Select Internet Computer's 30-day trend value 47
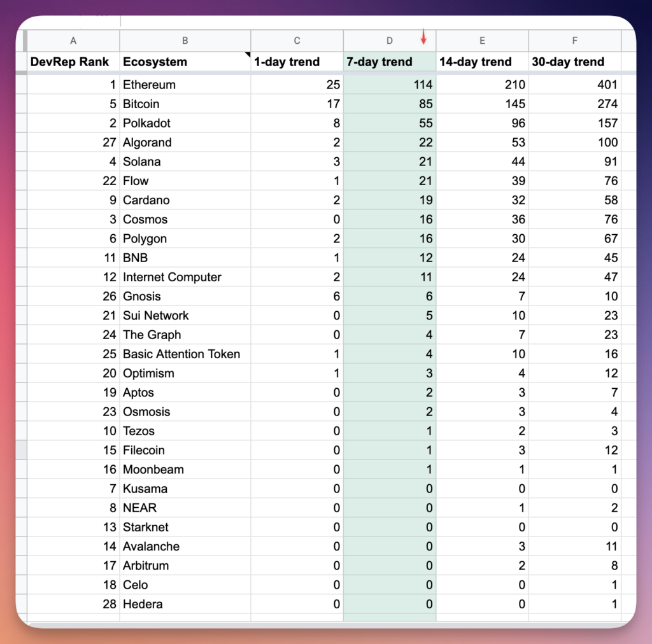652x644 pixels. pyautogui.click(x=575, y=277)
